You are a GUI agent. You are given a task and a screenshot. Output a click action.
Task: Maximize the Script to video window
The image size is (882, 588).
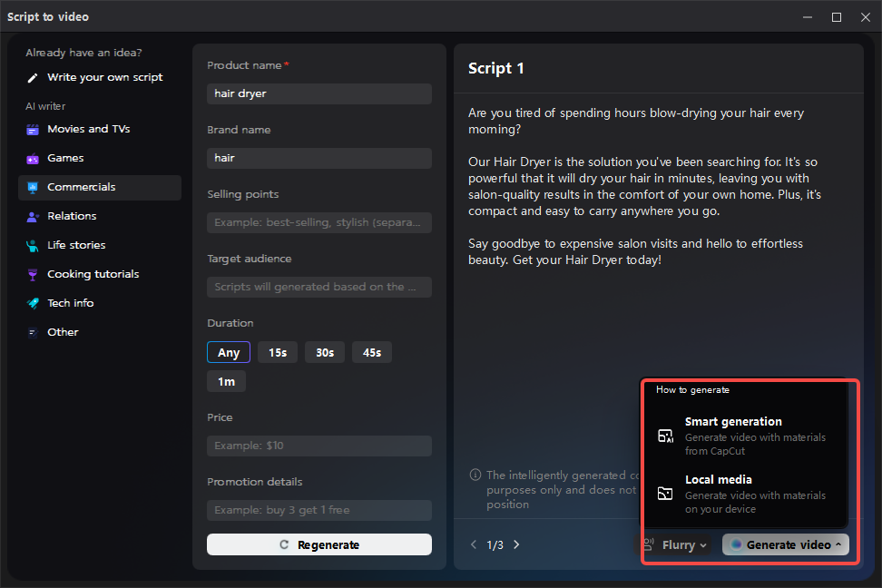click(x=837, y=17)
